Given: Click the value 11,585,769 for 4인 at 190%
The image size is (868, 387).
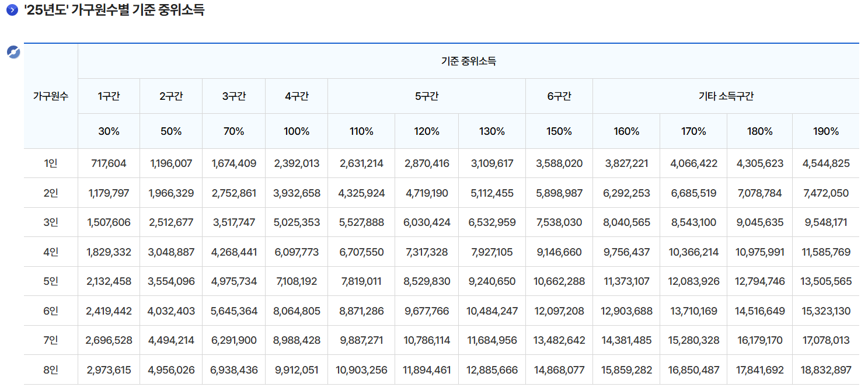Looking at the screenshot, I should [825, 252].
